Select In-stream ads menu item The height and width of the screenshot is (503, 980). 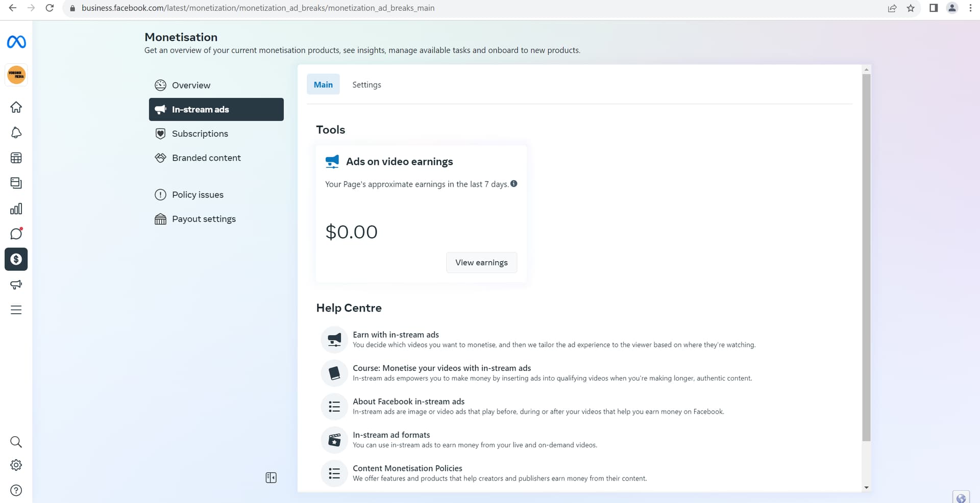[x=216, y=109]
